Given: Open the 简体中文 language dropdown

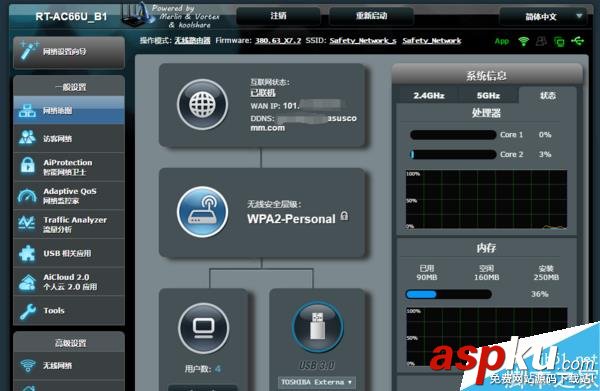Looking at the screenshot, I should 543,16.
